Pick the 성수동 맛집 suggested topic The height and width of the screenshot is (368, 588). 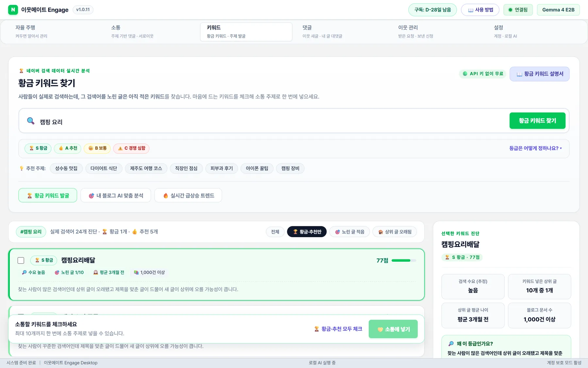pyautogui.click(x=66, y=168)
